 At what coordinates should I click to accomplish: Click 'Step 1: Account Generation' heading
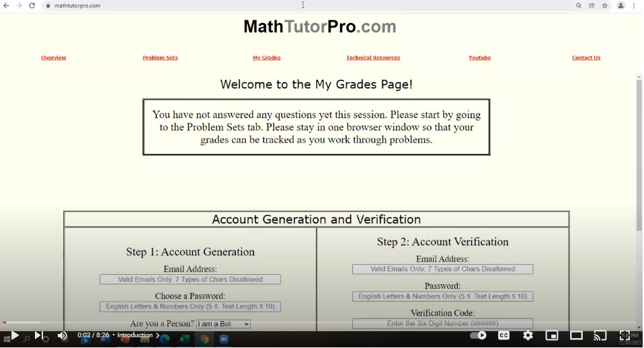[190, 252]
